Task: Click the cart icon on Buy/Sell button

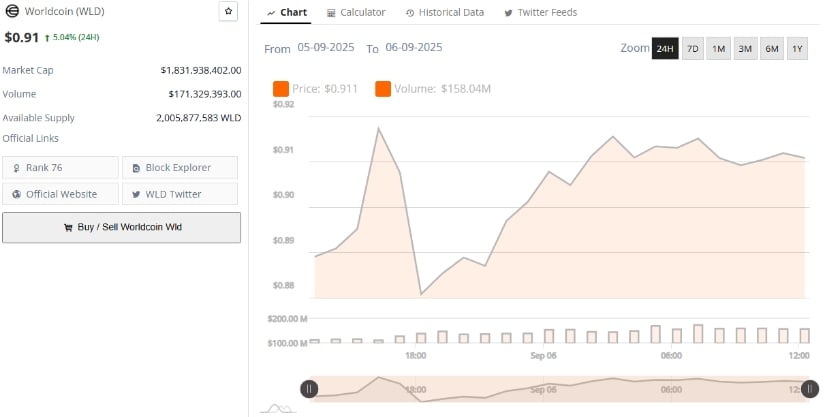Action: pyautogui.click(x=68, y=228)
